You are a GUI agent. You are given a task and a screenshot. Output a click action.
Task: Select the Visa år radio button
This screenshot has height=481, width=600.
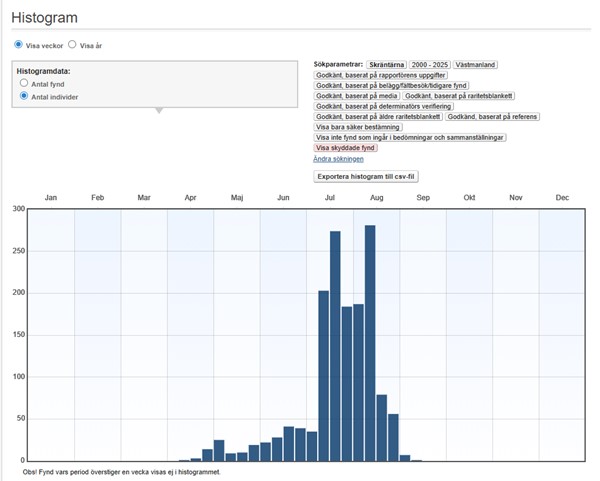tap(72, 45)
